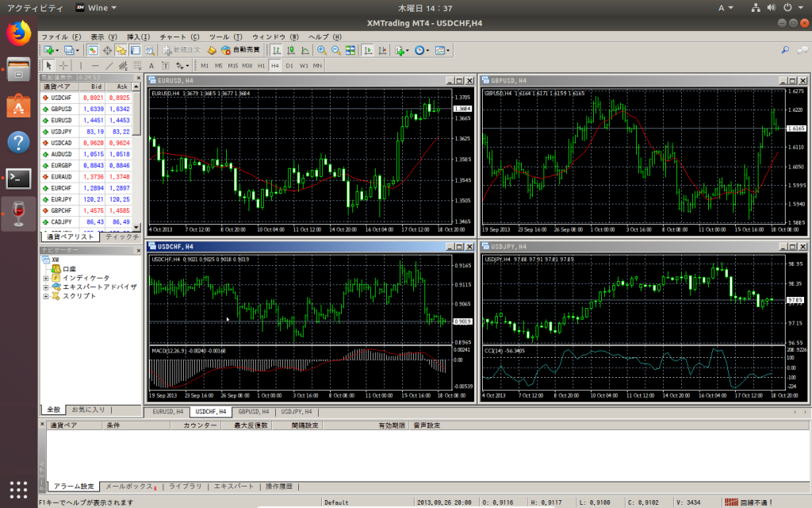
Task: Open the new chart dropdown arrow
Action: pos(57,50)
